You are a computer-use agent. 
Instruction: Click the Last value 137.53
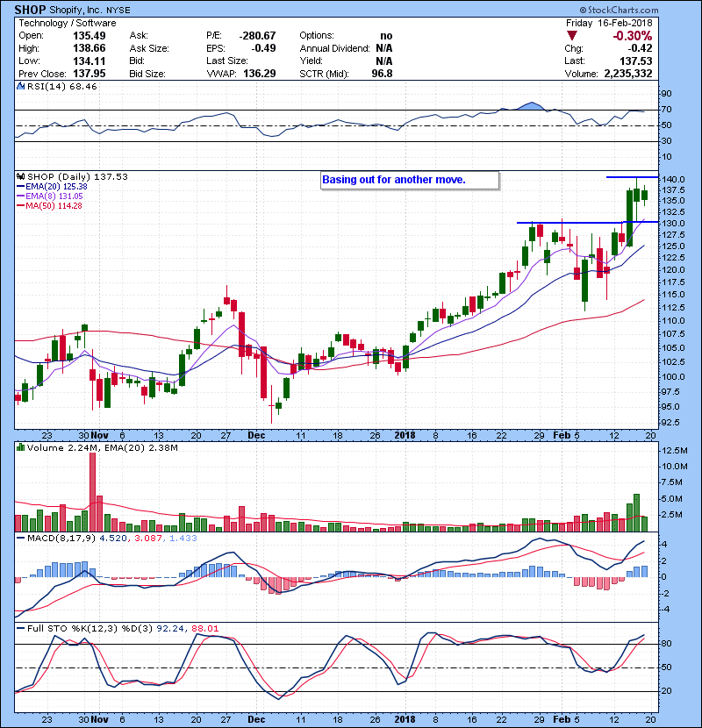click(636, 61)
